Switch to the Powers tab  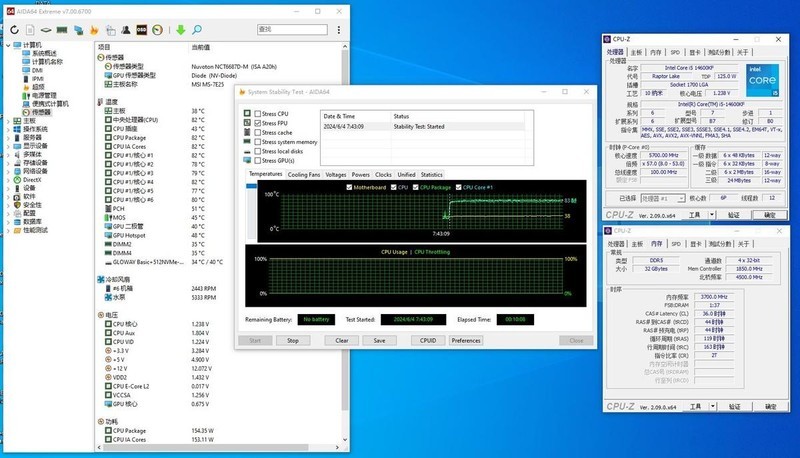(x=360, y=175)
